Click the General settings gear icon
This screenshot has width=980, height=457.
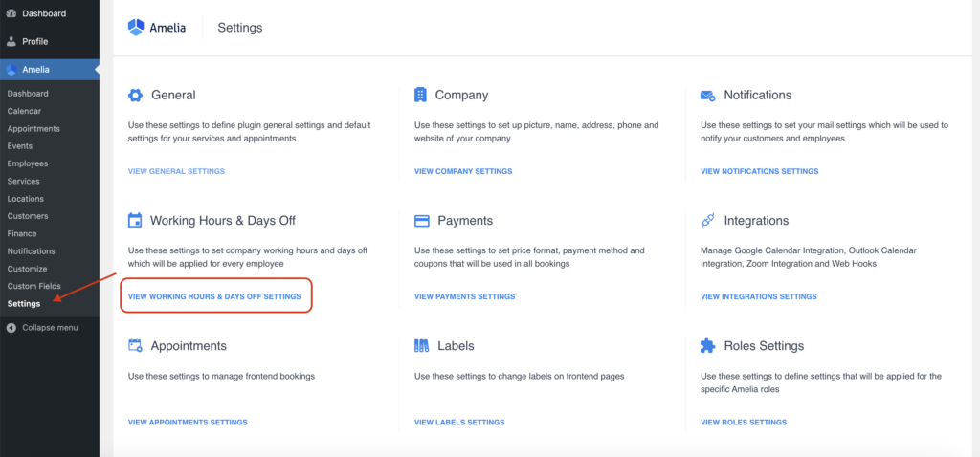point(135,95)
